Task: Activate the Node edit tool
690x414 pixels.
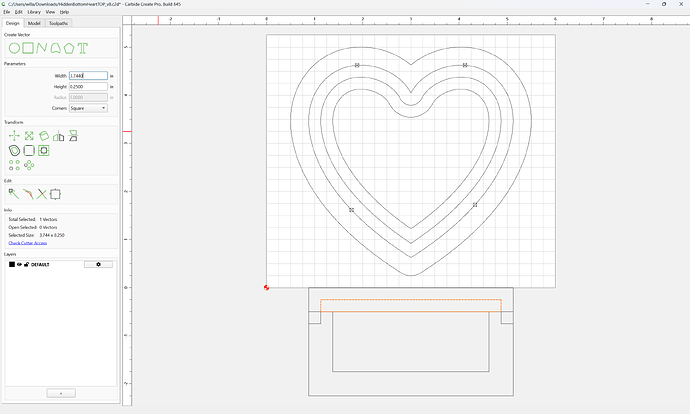Action: click(x=14, y=194)
